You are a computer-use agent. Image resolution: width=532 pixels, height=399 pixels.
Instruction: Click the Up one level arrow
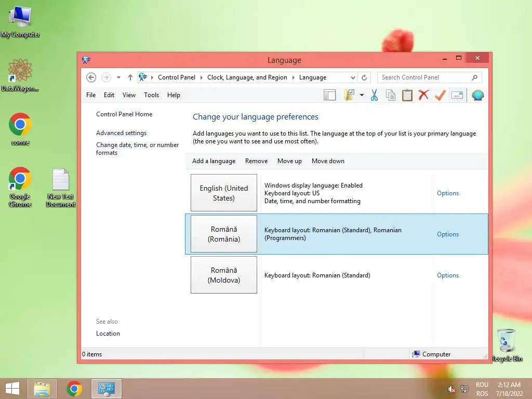(130, 78)
